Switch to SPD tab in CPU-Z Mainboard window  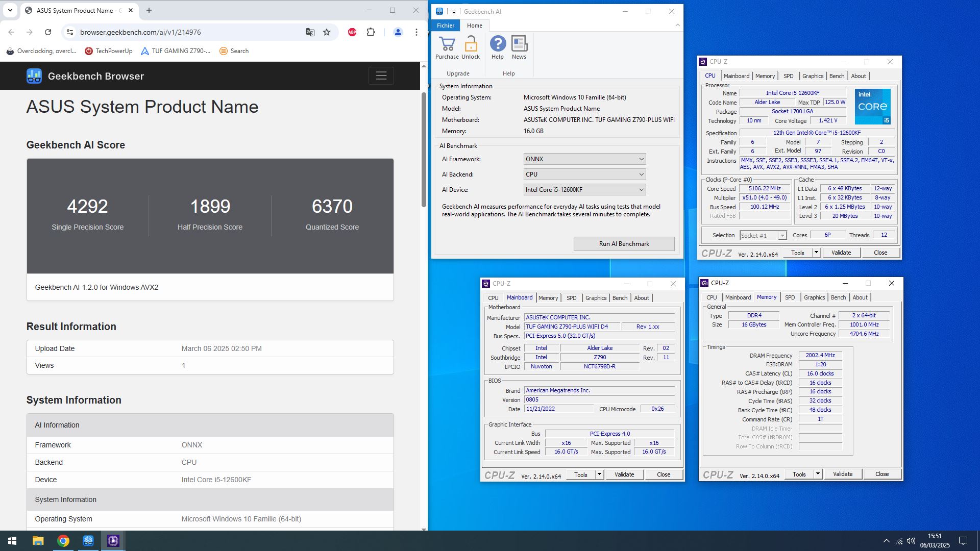pyautogui.click(x=571, y=298)
